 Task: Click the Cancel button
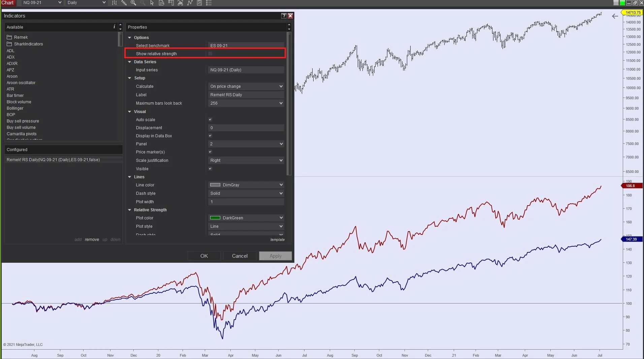[240, 256]
